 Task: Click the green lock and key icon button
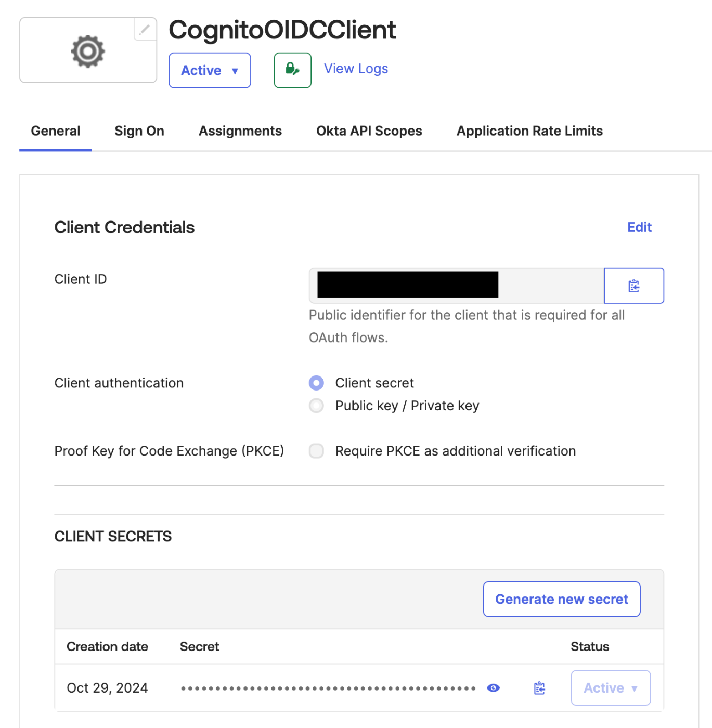pyautogui.click(x=293, y=70)
